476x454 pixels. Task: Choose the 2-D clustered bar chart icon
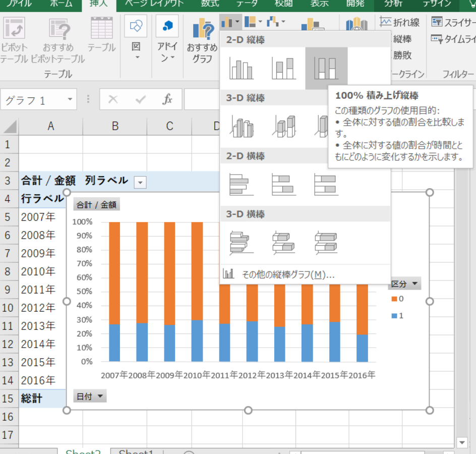pos(241,184)
